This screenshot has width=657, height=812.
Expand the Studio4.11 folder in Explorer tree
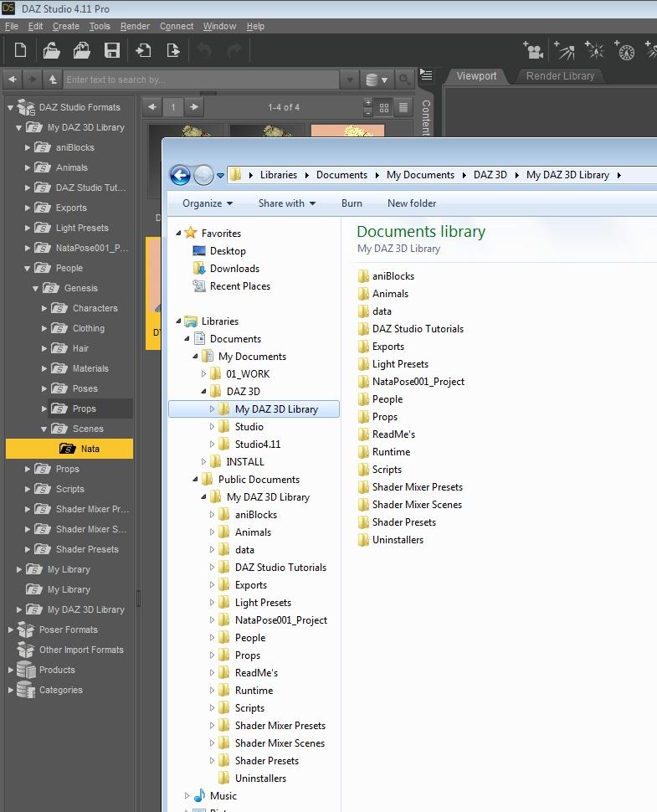coord(212,444)
